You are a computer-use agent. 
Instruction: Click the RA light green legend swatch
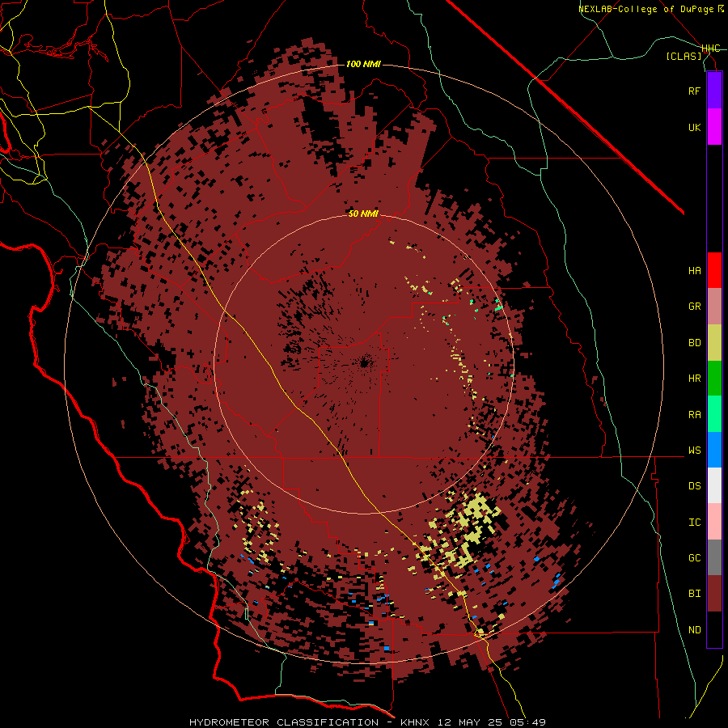pos(714,414)
